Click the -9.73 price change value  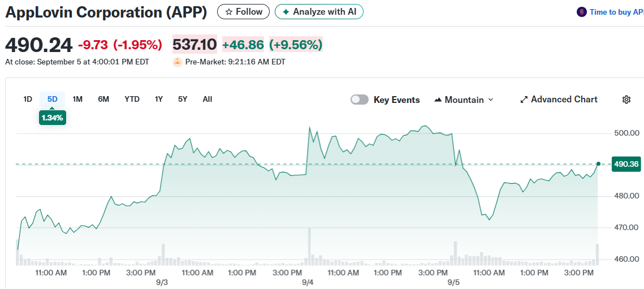[x=93, y=45]
